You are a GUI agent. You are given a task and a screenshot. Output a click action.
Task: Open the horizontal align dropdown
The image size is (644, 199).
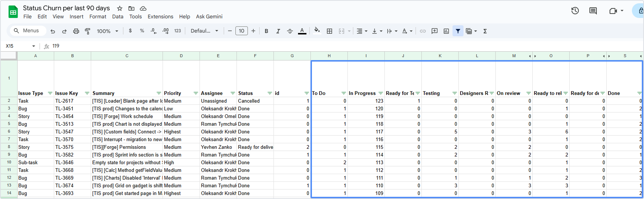pos(362,31)
